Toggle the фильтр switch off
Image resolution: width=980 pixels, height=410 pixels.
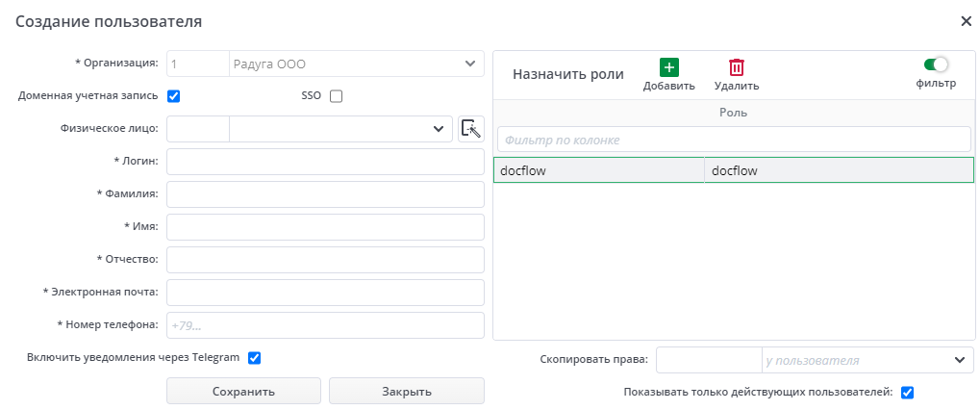(936, 64)
